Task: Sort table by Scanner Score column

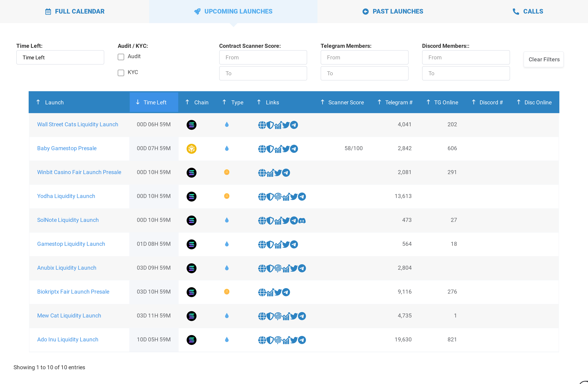Action: (342, 102)
